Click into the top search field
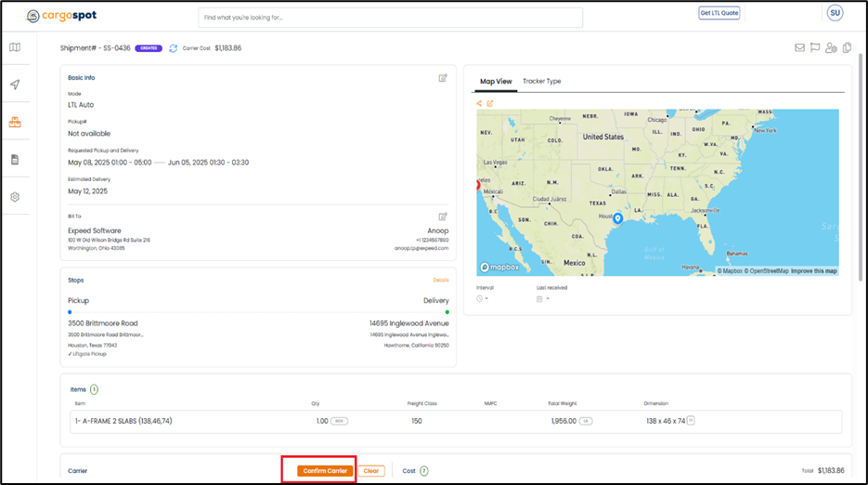 click(390, 18)
